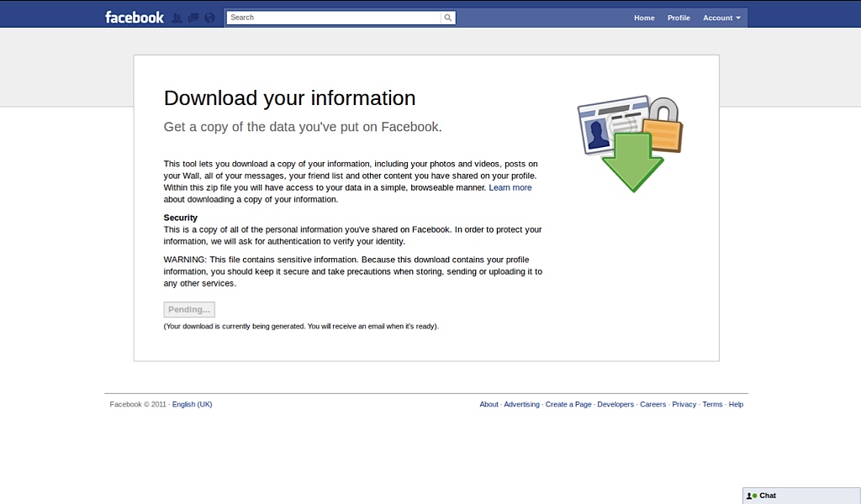
Task: Open Profile in the top bar
Action: coord(679,18)
